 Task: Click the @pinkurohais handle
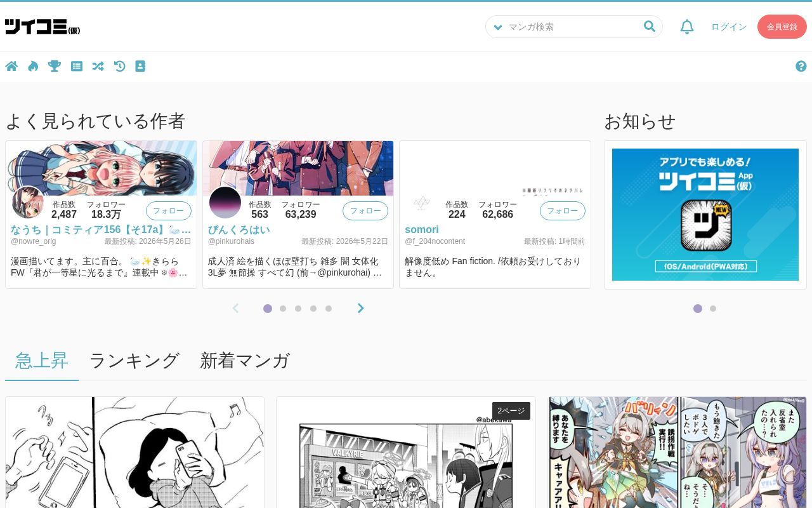pos(231,241)
